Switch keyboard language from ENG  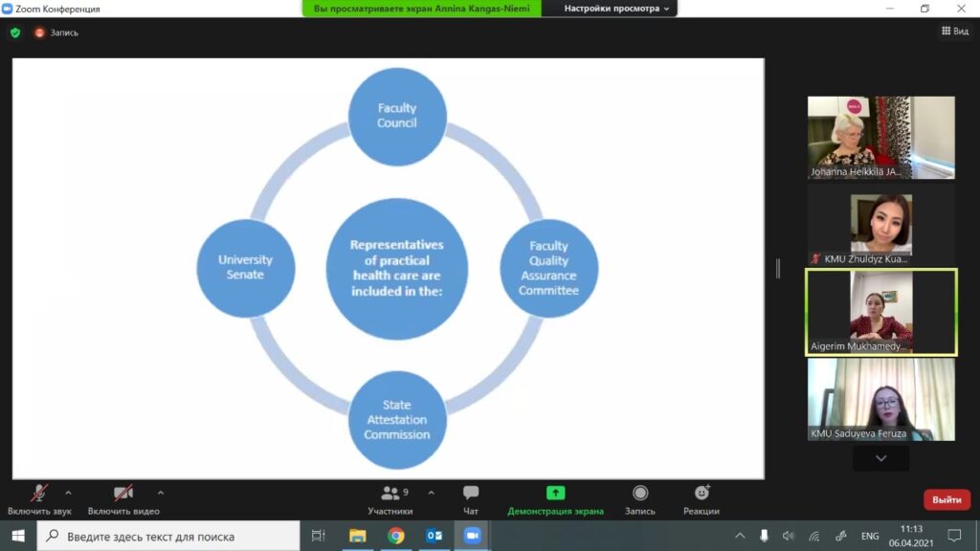click(870, 536)
